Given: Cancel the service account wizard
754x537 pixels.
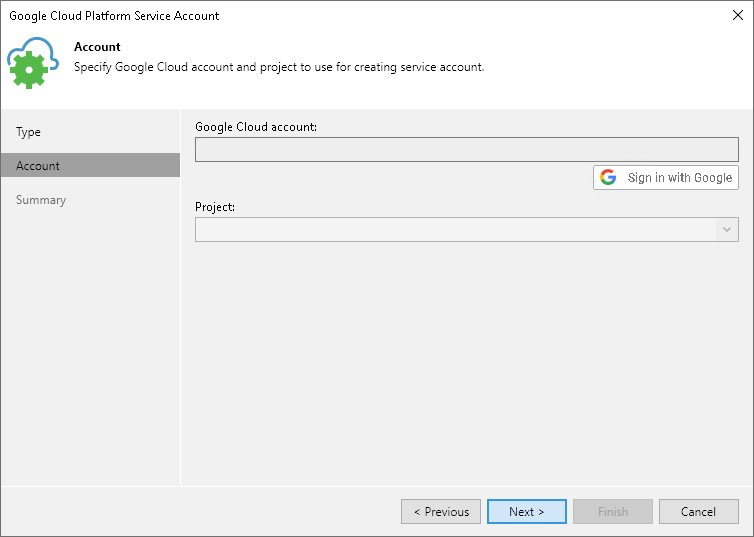Looking at the screenshot, I should [x=698, y=512].
